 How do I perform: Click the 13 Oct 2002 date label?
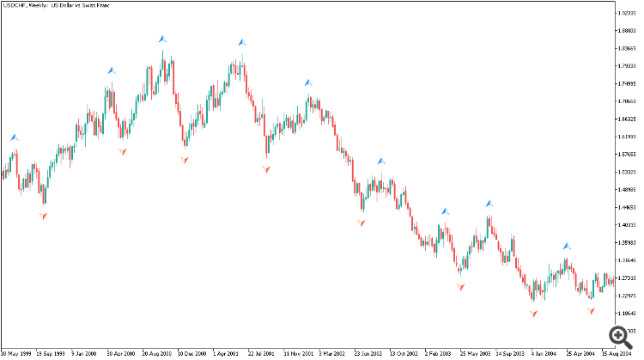(404, 353)
